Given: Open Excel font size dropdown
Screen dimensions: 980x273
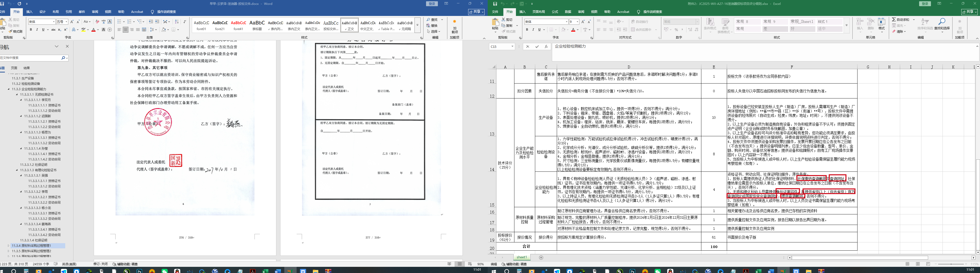Looking at the screenshot, I should pyautogui.click(x=577, y=22).
